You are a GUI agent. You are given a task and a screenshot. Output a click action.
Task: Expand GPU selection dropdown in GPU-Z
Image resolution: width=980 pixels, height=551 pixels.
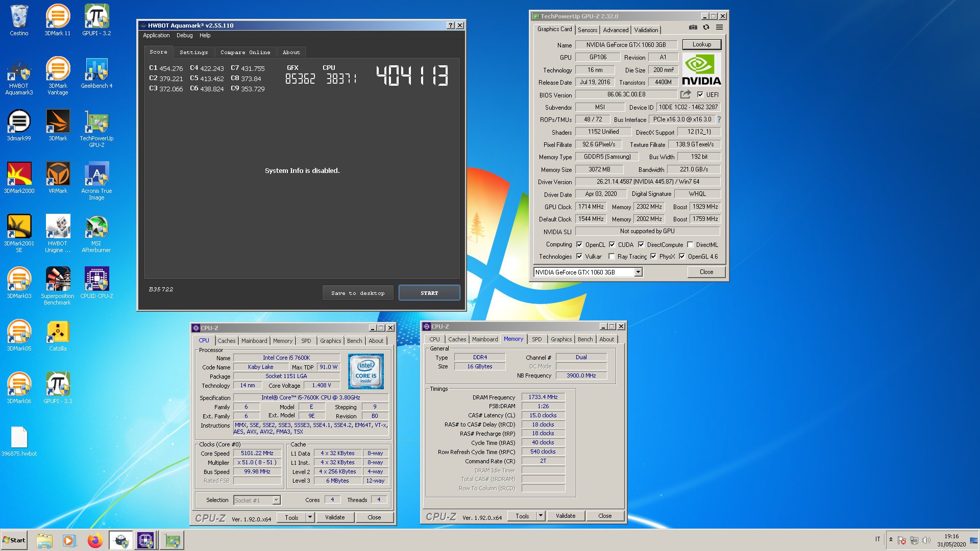[x=638, y=272]
